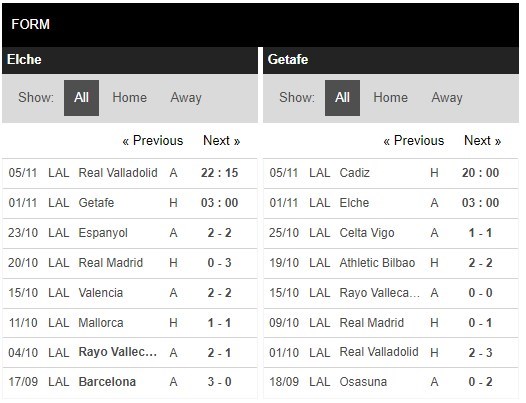This screenshot has width=526, height=403.
Task: Open the Osasuna 0-2 match for Getafe
Action: pyautogui.click(x=391, y=382)
